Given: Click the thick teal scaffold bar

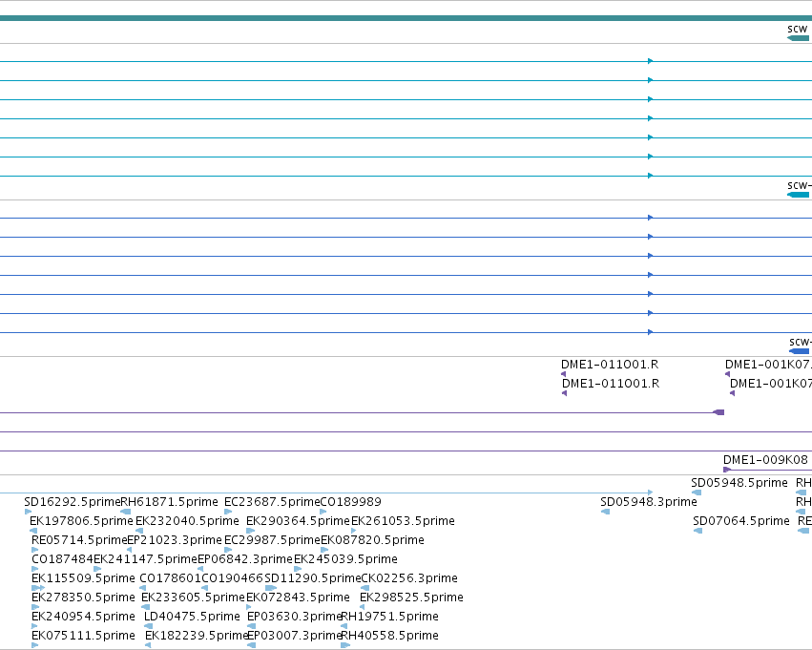Looking at the screenshot, I should pyautogui.click(x=406, y=18).
